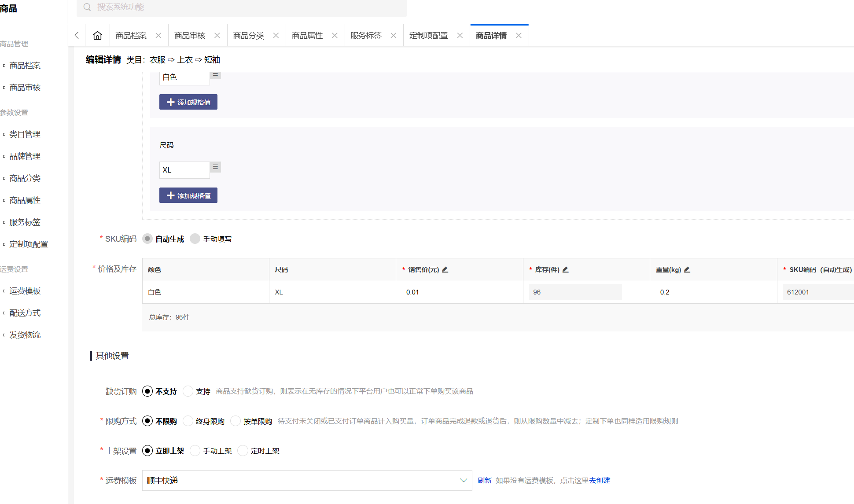Choose 定时上架 radio option
Screen dimensions: 854x504
point(243,451)
